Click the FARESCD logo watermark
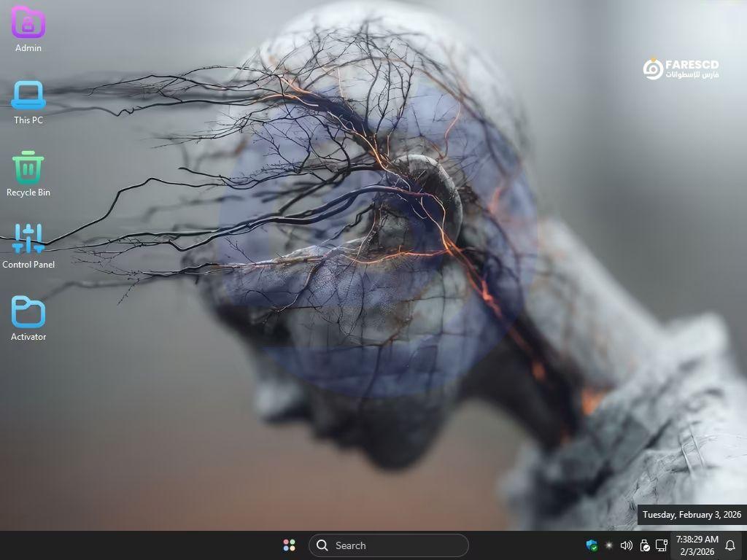 pos(681,69)
